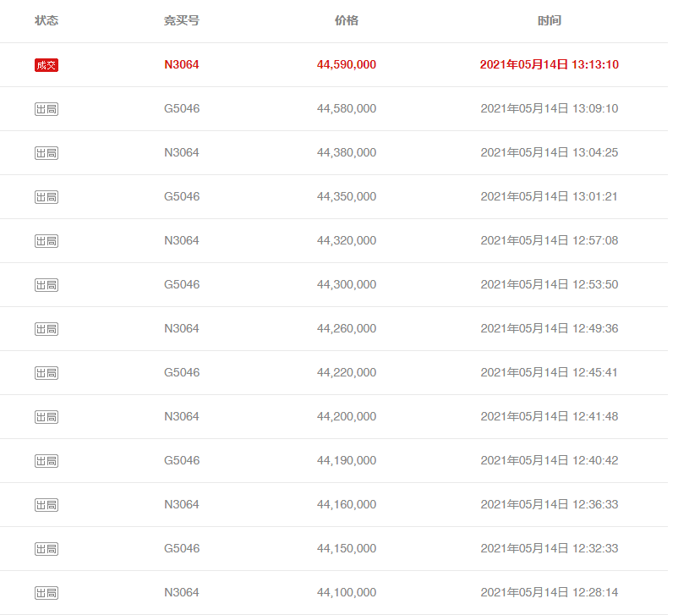Click the price 44,200,000
This screenshot has height=615, width=700.
[347, 416]
